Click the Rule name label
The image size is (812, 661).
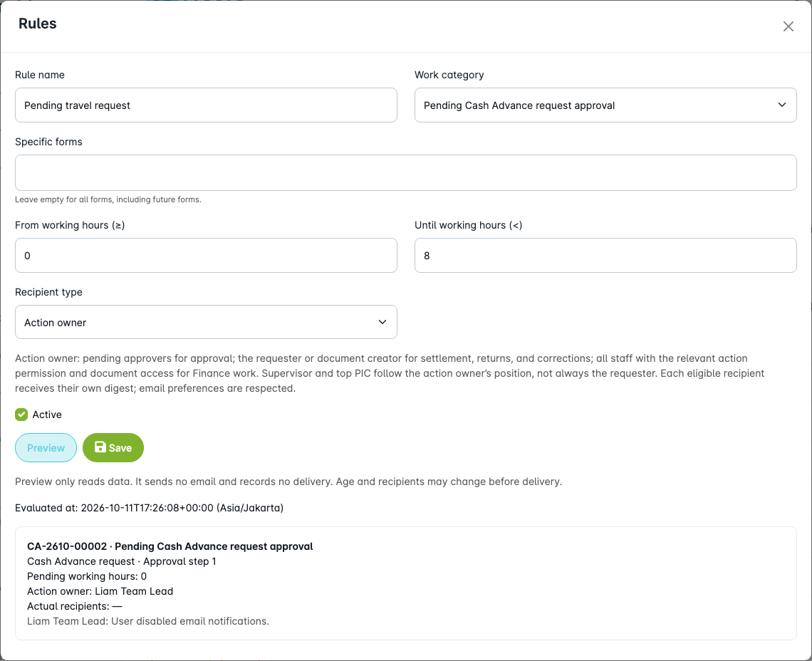[x=40, y=75]
